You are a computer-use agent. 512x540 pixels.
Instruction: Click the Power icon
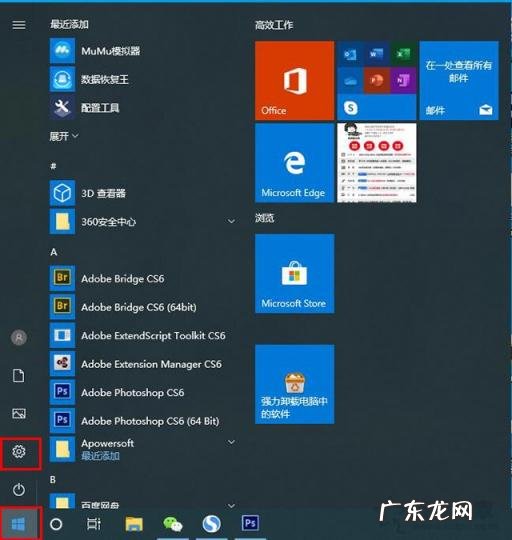pyautogui.click(x=19, y=489)
